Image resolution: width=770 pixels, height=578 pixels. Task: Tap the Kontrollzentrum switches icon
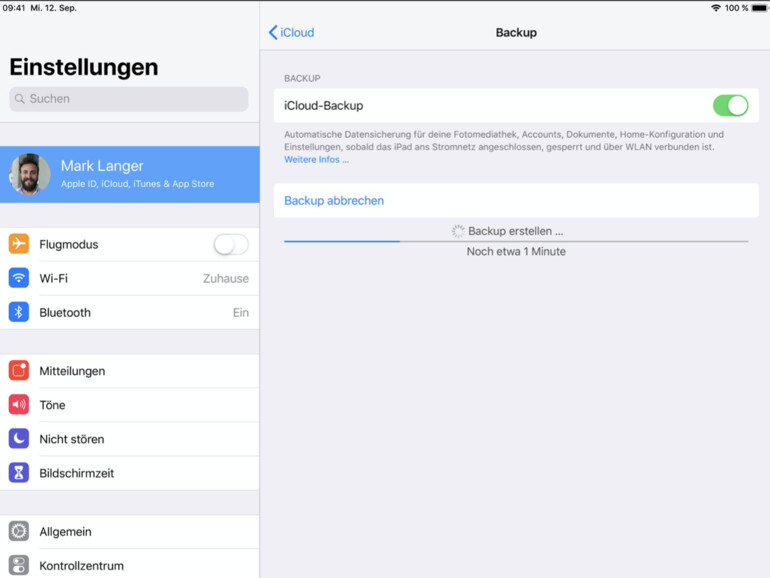click(19, 565)
